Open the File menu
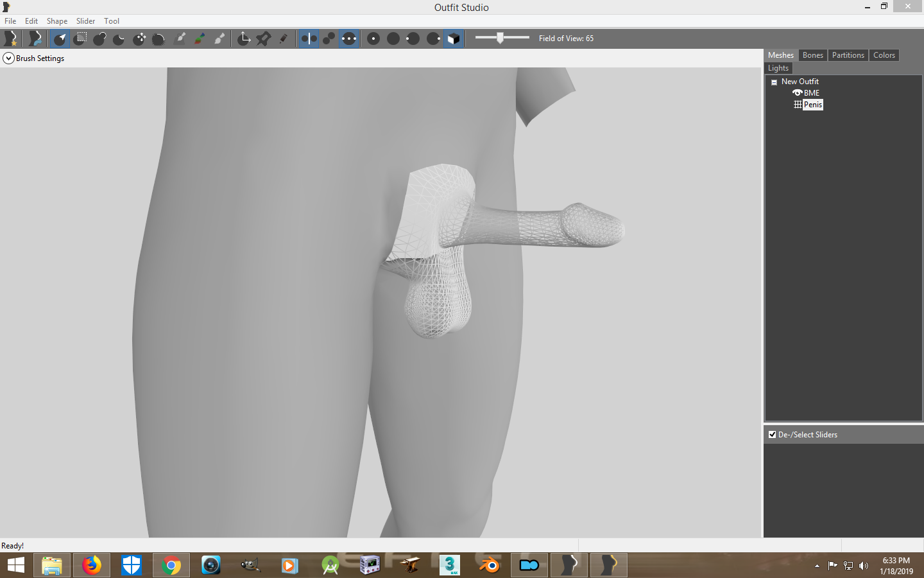Screen dimensions: 924x578 (x=10, y=21)
